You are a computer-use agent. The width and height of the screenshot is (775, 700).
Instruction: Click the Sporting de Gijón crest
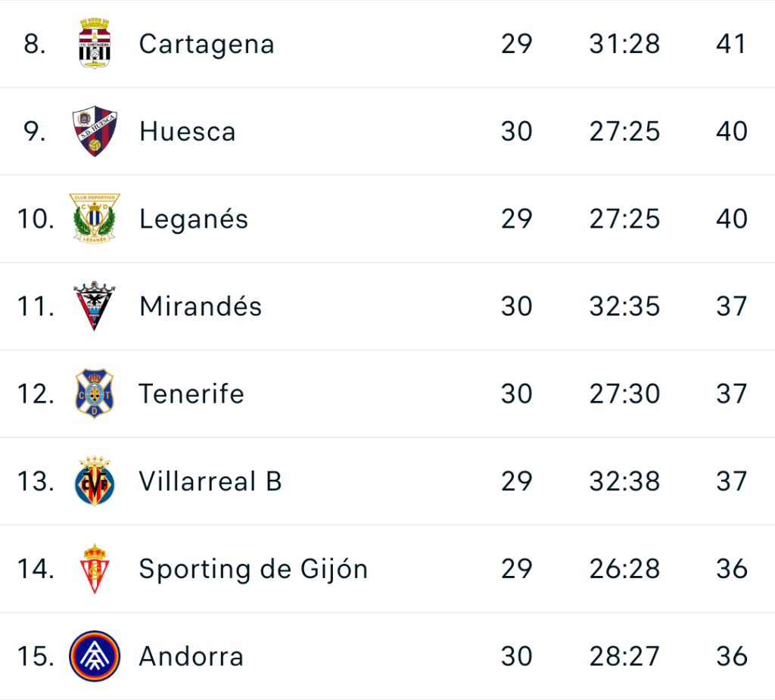pos(95,569)
